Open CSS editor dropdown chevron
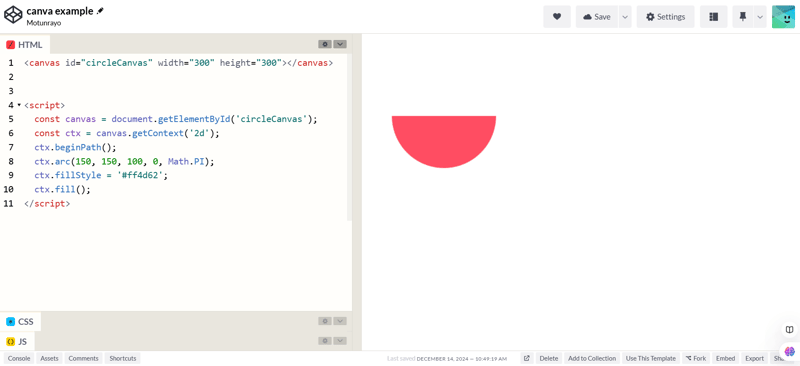This screenshot has width=800, height=366. pyautogui.click(x=340, y=321)
